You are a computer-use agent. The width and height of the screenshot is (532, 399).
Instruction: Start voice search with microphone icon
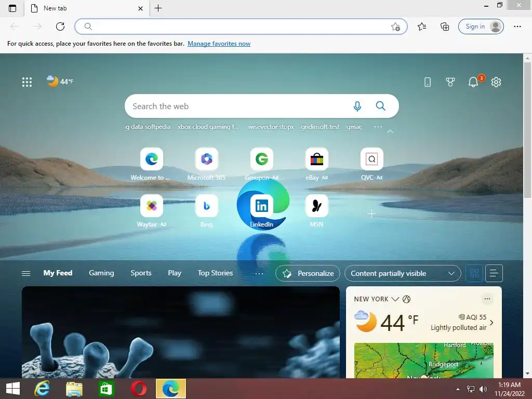(357, 106)
